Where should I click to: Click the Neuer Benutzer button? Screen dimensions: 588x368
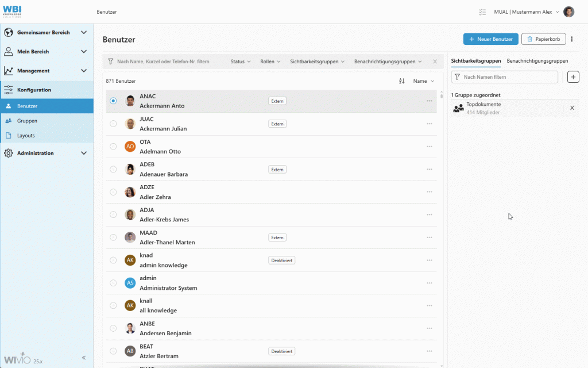490,39
